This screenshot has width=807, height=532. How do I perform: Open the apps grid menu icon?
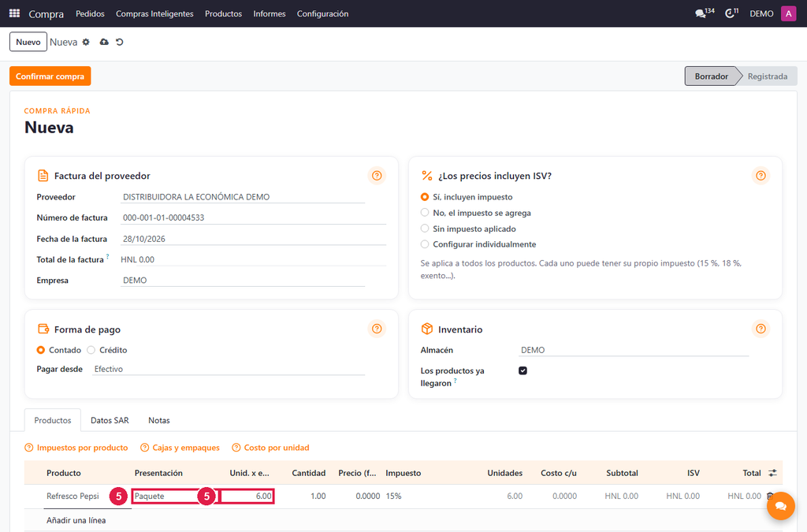pyautogui.click(x=14, y=13)
